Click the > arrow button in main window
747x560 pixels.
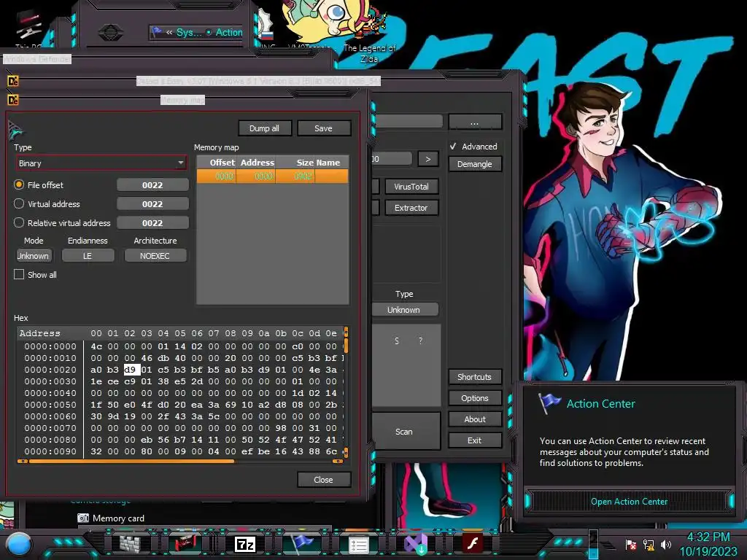(x=427, y=159)
